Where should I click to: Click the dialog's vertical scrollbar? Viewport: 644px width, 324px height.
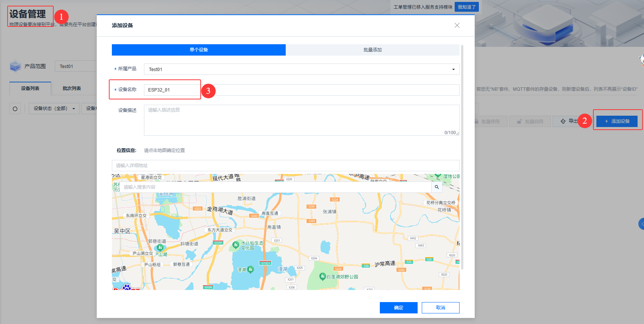click(x=462, y=157)
